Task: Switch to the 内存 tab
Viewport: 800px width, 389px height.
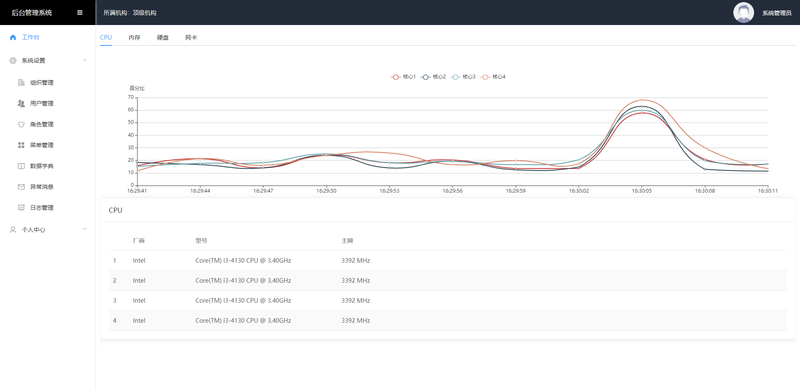Action: 134,37
